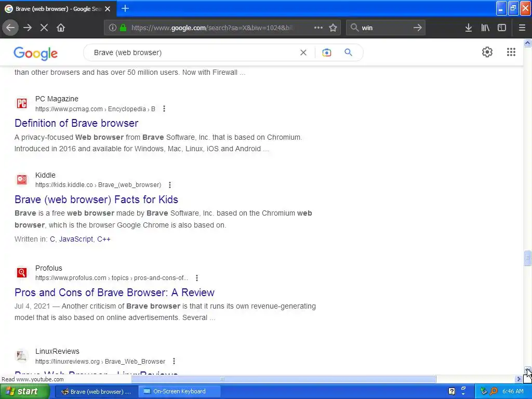Image resolution: width=532 pixels, height=399 pixels.
Task: Click the vertical scrollbar thumb
Action: 527,258
